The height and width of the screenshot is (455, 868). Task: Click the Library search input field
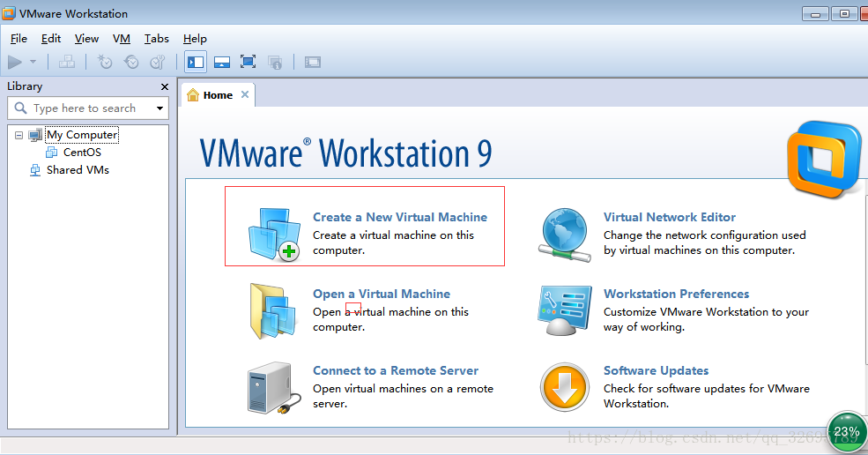(x=88, y=108)
